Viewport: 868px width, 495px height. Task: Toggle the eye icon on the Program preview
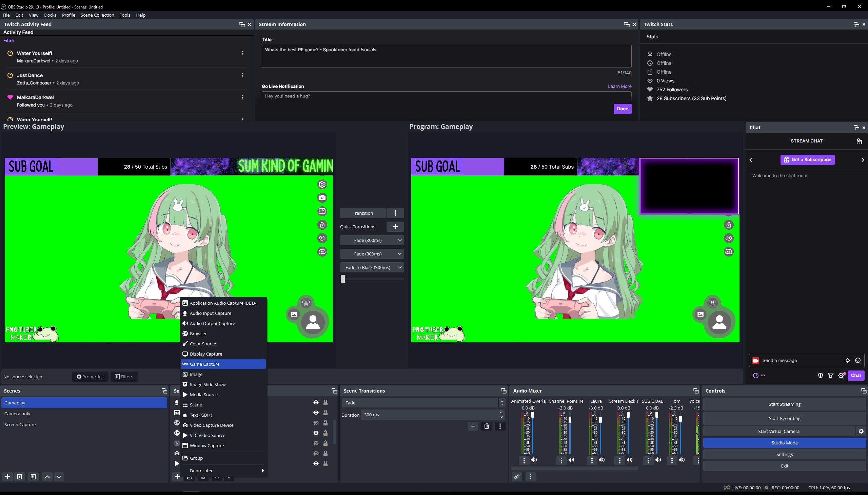click(729, 238)
